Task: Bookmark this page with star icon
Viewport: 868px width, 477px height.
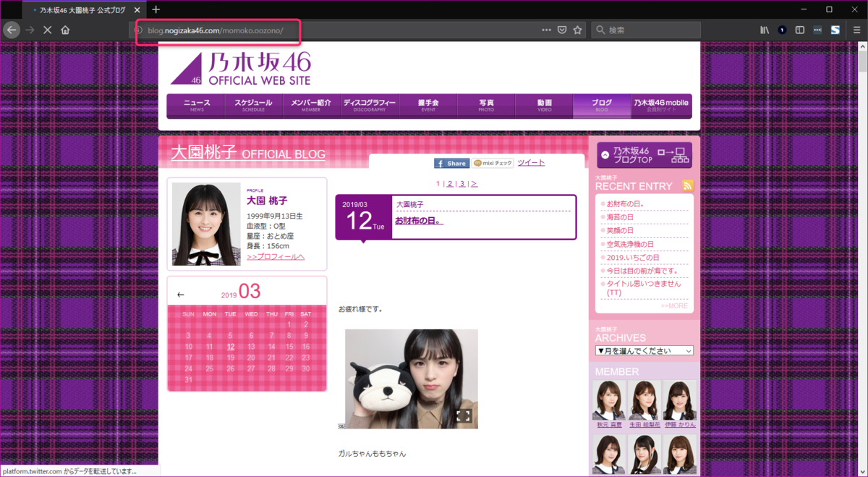Action: 577,30
